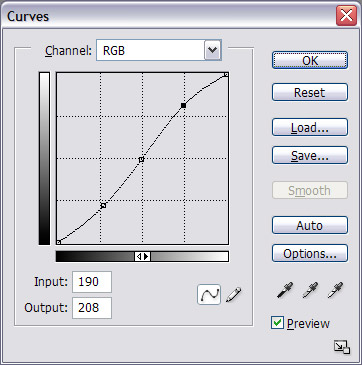Choose the smooth curve edit tool

click(x=209, y=294)
